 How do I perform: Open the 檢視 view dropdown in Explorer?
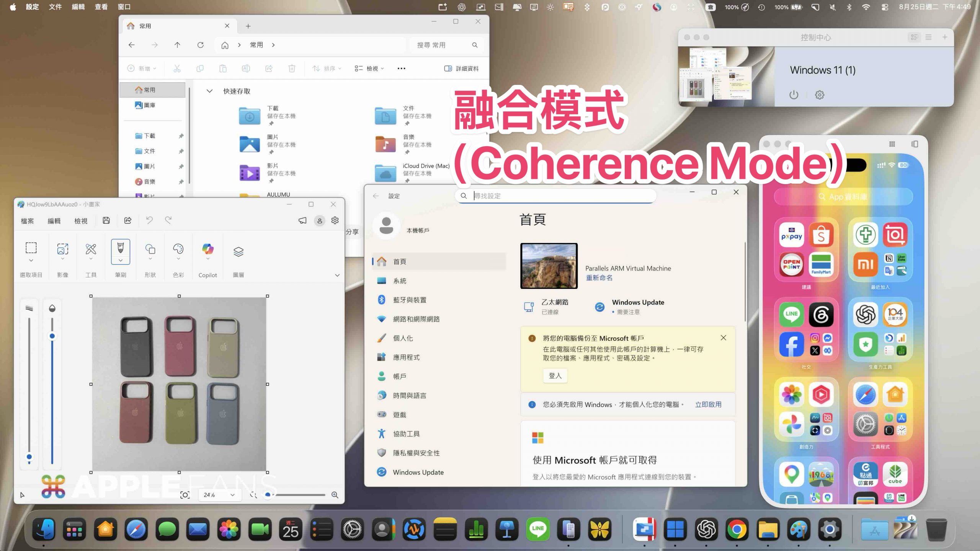click(x=369, y=68)
